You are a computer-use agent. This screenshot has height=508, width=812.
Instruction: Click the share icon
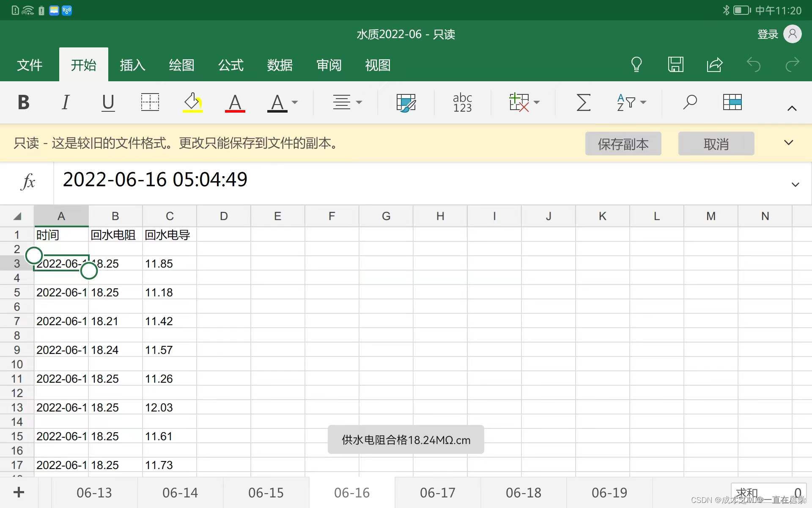click(x=715, y=65)
